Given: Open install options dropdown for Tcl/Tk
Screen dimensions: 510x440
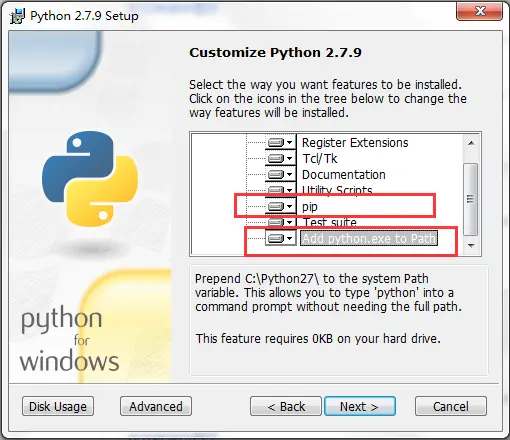Looking at the screenshot, I should pos(281,158).
